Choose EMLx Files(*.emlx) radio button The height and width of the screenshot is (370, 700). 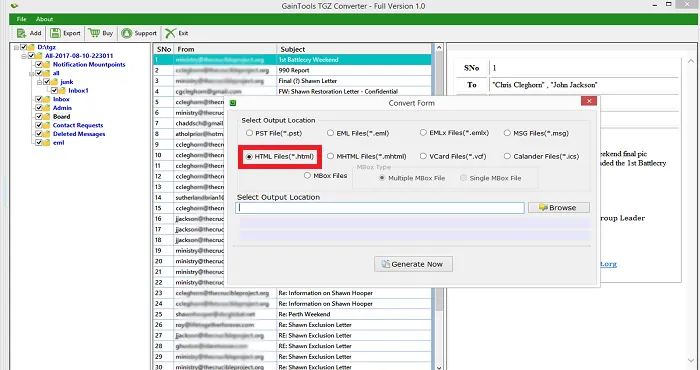pyautogui.click(x=423, y=133)
